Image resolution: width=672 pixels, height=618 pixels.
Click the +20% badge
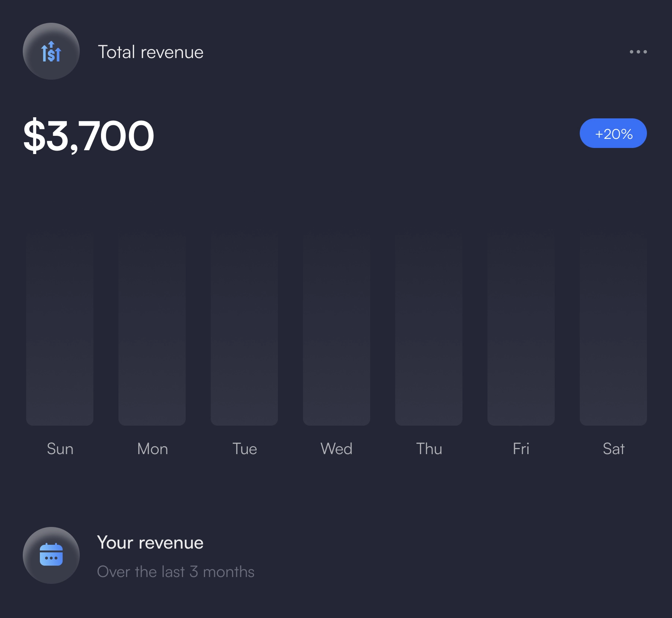(x=613, y=133)
